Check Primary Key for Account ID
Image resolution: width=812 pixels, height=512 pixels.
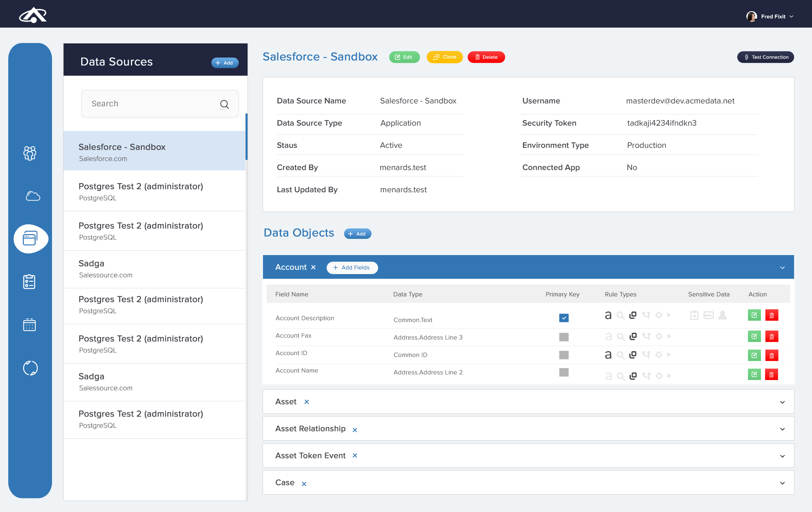click(x=564, y=355)
